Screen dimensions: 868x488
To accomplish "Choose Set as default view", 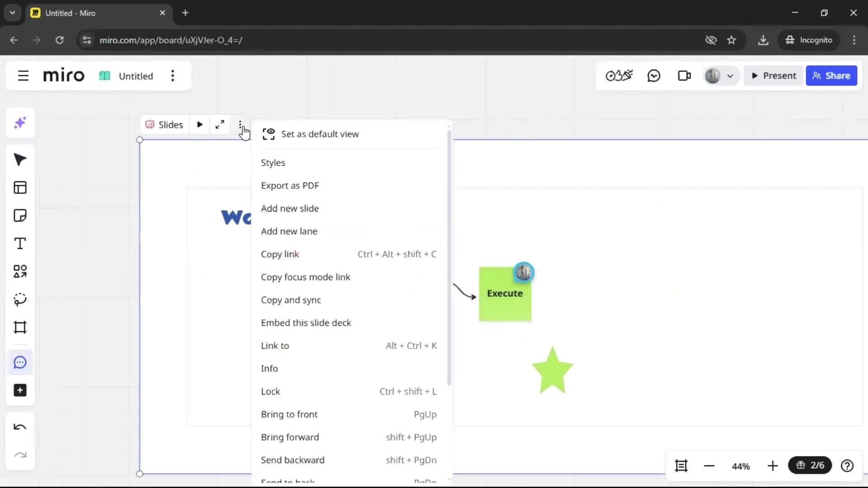I will click(349, 134).
